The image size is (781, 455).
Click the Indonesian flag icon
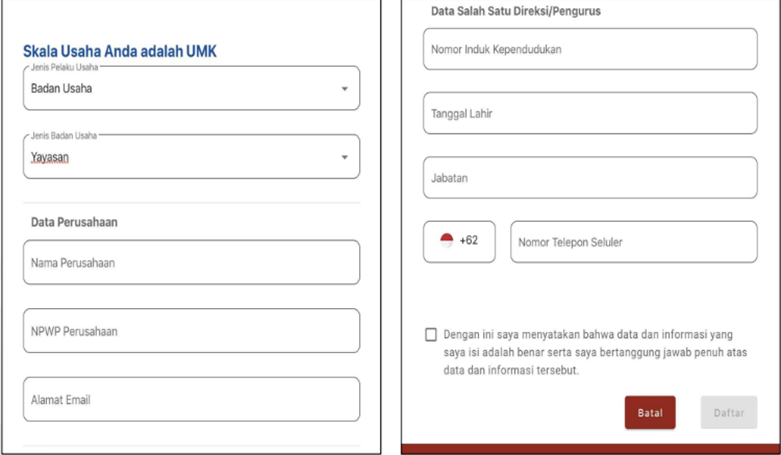pyautogui.click(x=446, y=241)
